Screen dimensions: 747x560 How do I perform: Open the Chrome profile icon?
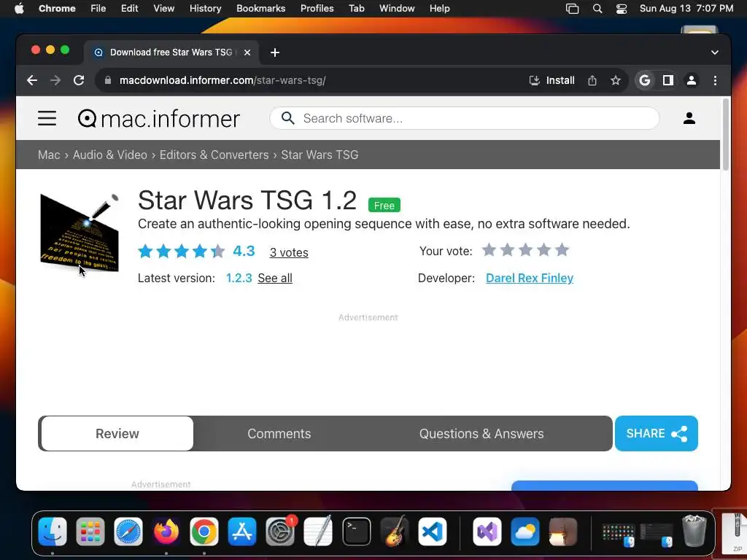692,80
